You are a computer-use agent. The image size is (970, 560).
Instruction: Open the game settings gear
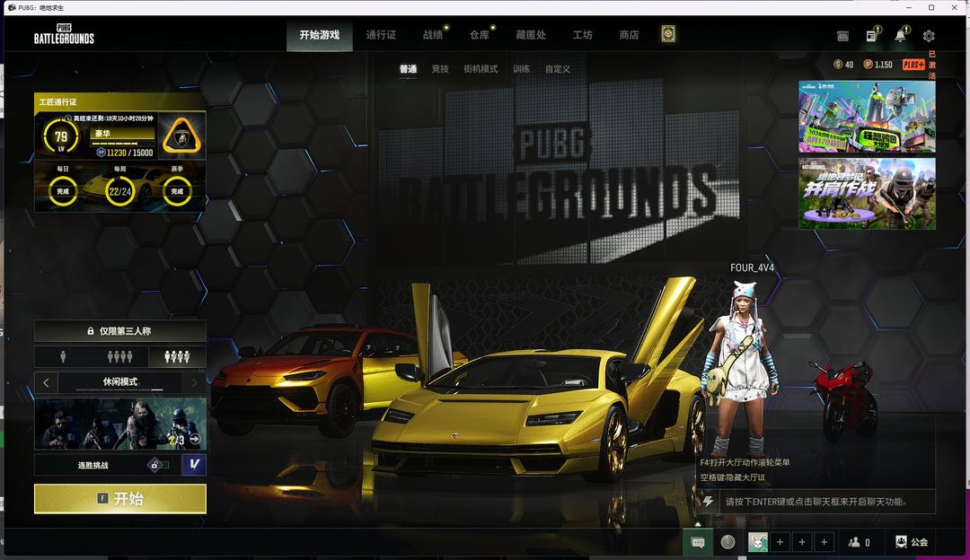click(929, 36)
